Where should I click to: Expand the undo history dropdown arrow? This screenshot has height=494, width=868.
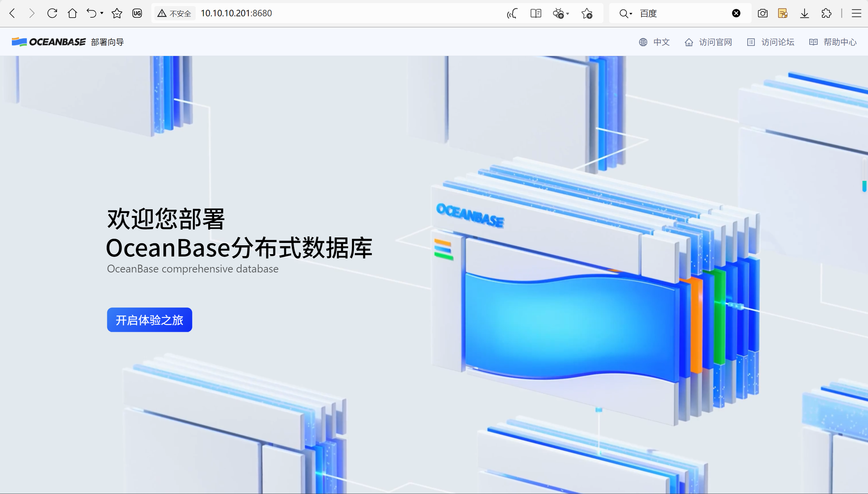click(x=102, y=13)
